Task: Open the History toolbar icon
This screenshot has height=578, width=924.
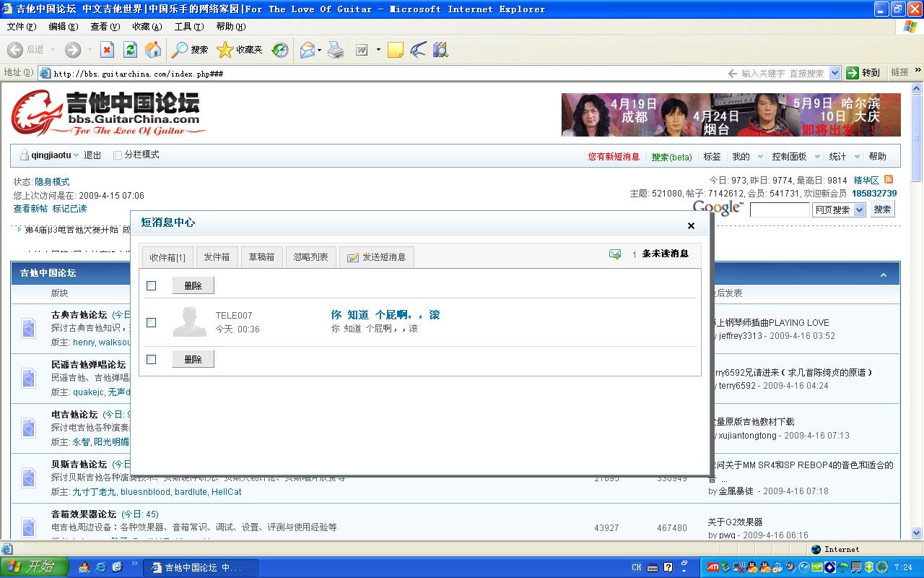Action: click(x=280, y=49)
